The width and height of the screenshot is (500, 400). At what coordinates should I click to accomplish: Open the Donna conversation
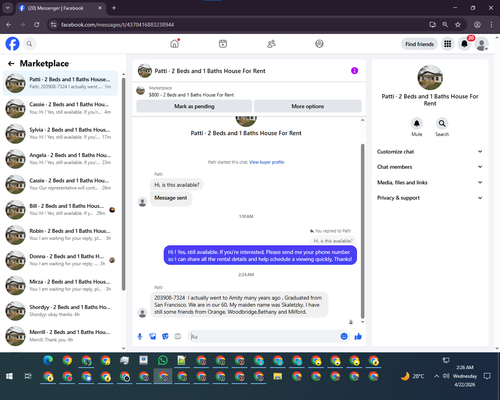[x=60, y=260]
